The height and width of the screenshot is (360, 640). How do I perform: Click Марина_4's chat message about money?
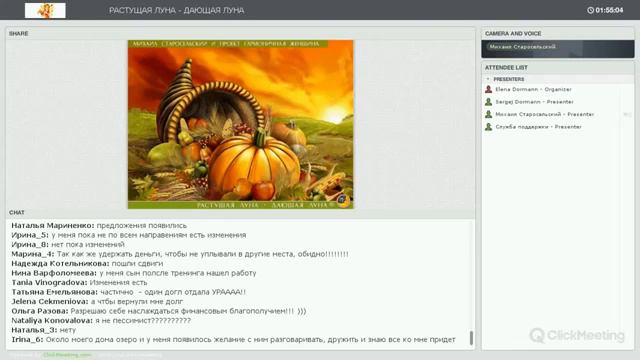tap(180, 254)
